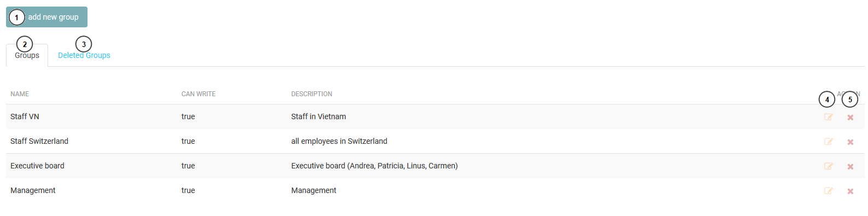The height and width of the screenshot is (216, 868).
Task: Select the Staff Switzerland row name
Action: pos(39,141)
